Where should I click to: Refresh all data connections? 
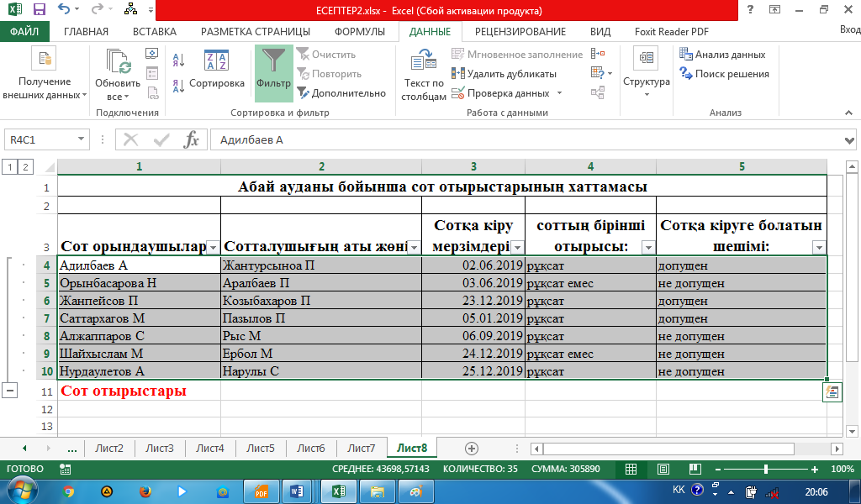118,75
